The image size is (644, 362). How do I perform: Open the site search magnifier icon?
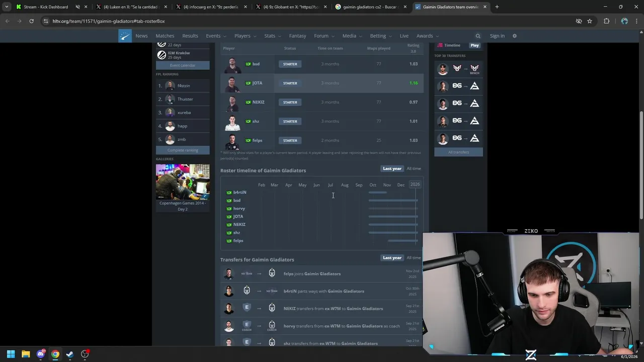(478, 36)
